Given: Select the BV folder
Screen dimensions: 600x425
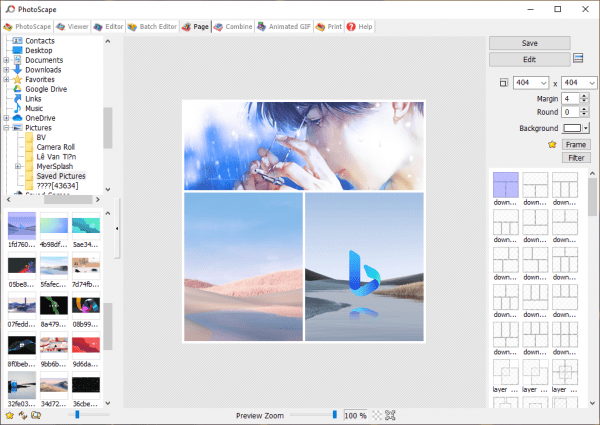Looking at the screenshot, I should tap(41, 137).
